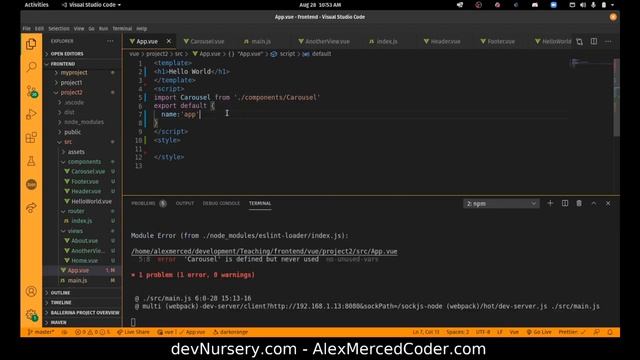This screenshot has width=640, height=360.
Task: Open the Debug Console tab
Action: tap(221, 203)
